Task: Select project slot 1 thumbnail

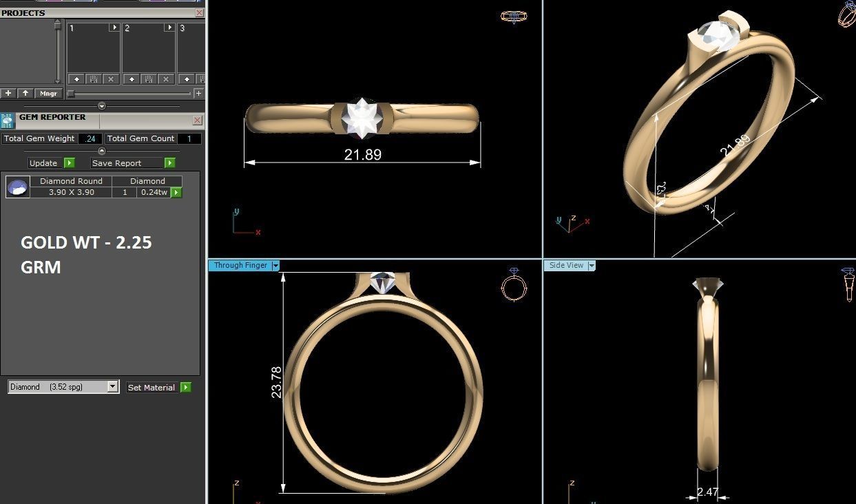Action: (x=94, y=52)
